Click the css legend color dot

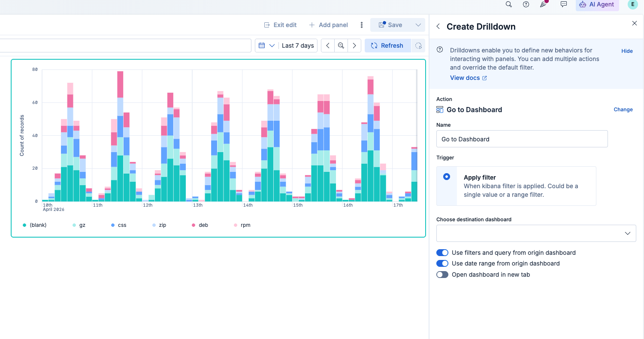click(113, 225)
